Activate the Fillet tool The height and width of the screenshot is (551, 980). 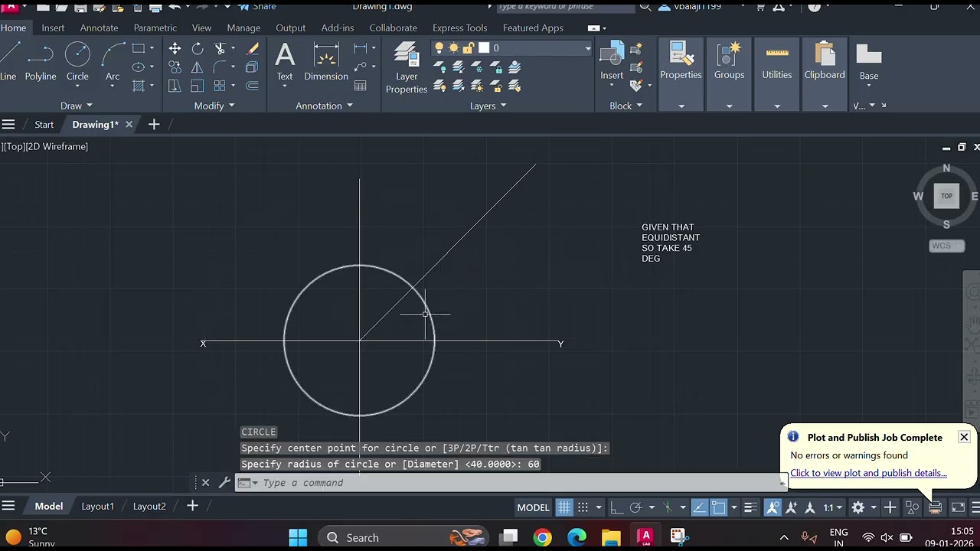[x=220, y=67]
